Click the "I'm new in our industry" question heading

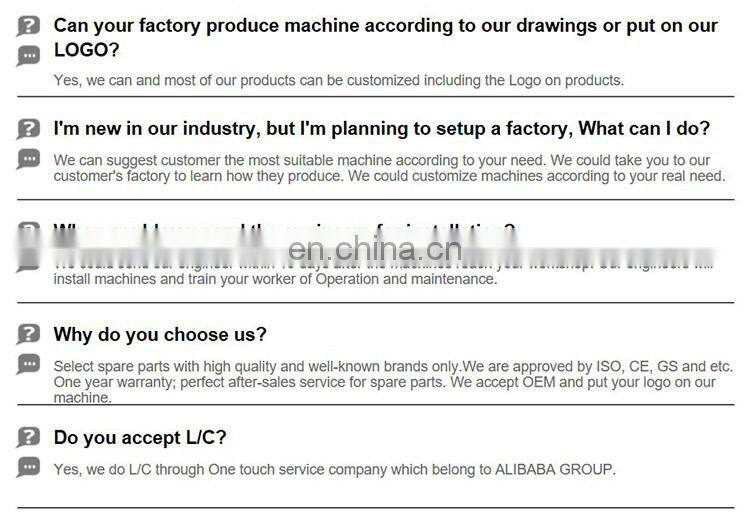coord(381,129)
